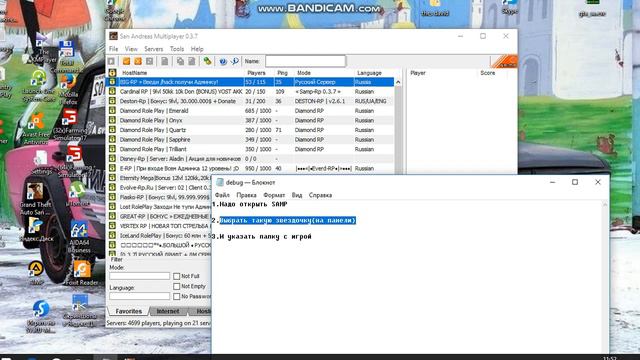Open Foxit Reader desktop icon
Image resolution: width=640 pixels, height=360 pixels.
[x=82, y=272]
